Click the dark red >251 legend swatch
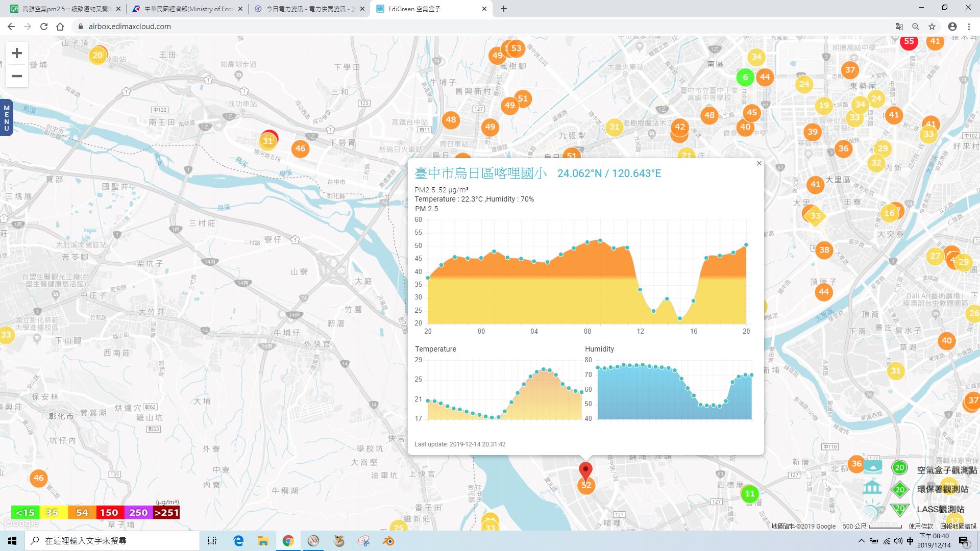The image size is (980, 551). [166, 512]
